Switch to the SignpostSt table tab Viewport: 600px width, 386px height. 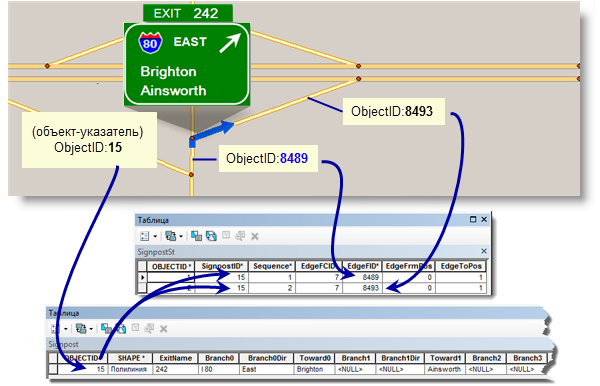156,252
